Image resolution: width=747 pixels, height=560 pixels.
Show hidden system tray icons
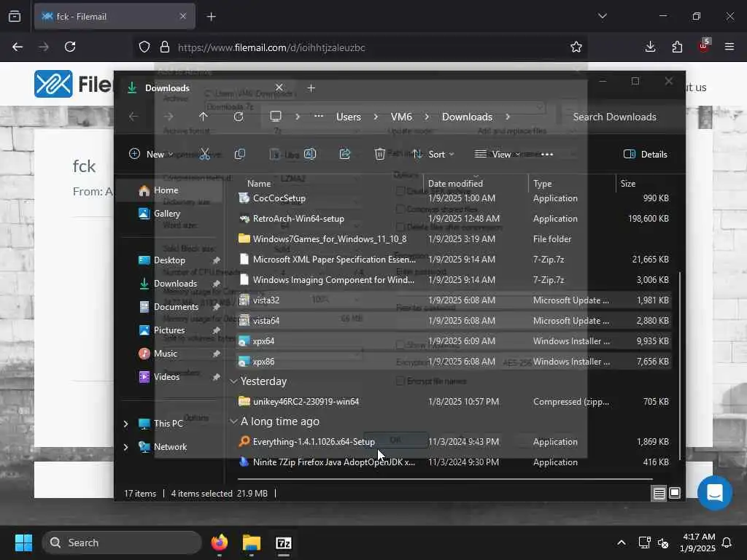[622, 542]
